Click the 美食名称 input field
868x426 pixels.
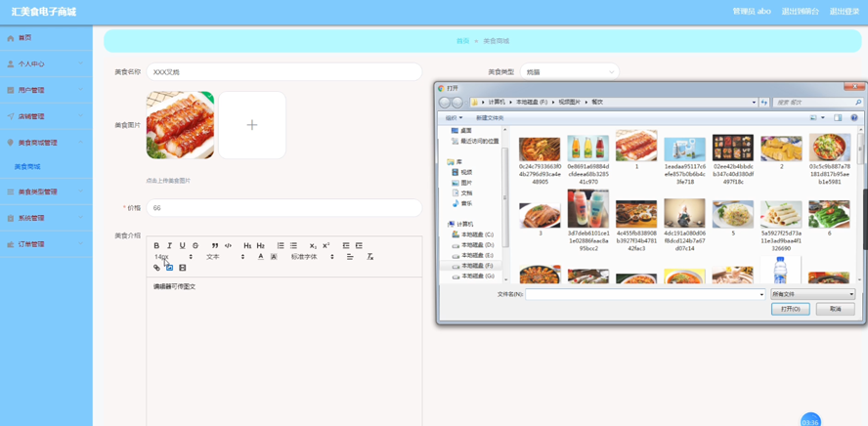(284, 72)
